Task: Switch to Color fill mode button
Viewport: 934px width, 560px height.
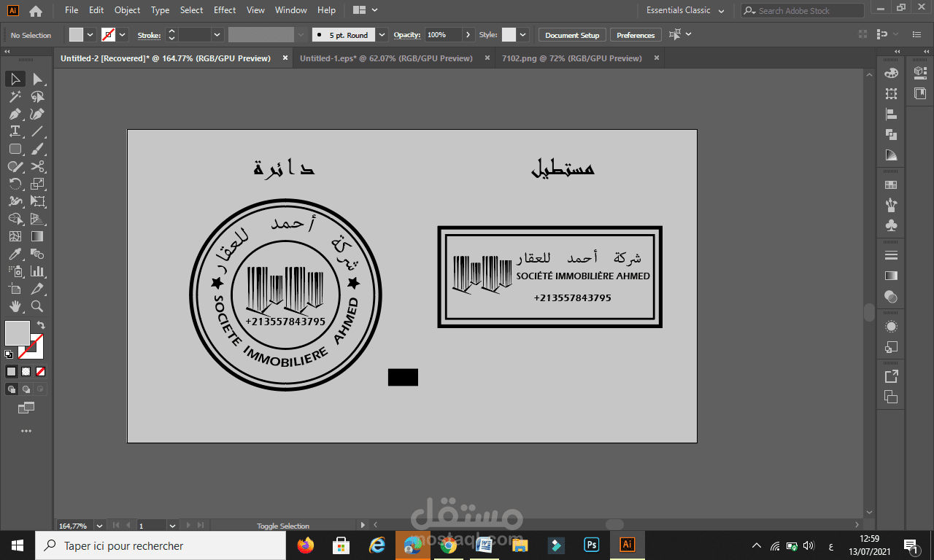Action: 11,371
